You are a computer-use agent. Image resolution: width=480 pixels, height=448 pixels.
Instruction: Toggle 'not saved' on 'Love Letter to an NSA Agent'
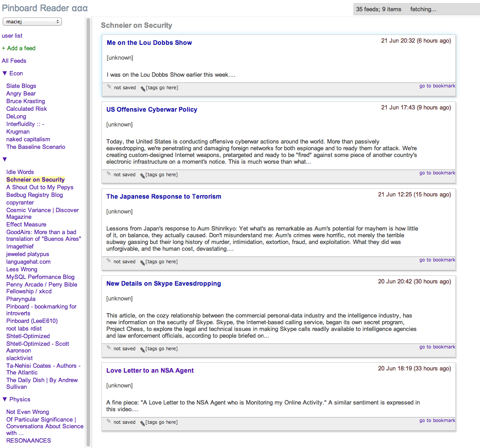pyautogui.click(x=124, y=422)
